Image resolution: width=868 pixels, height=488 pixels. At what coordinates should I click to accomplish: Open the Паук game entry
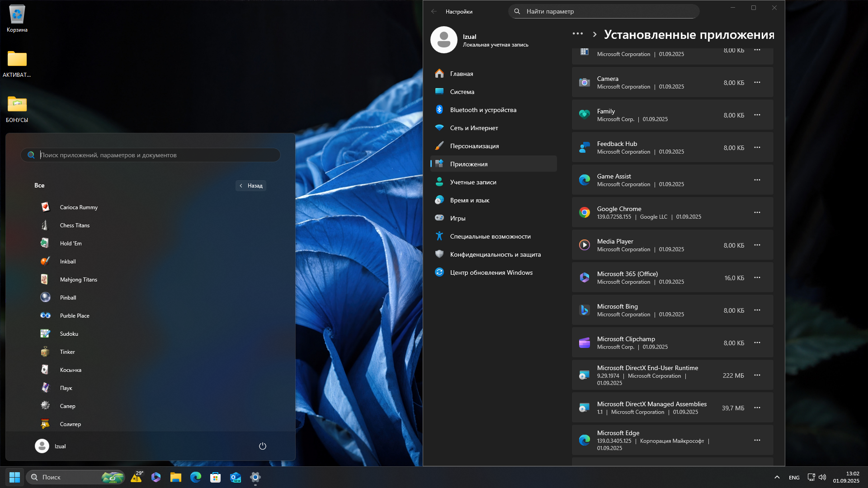tap(151, 388)
